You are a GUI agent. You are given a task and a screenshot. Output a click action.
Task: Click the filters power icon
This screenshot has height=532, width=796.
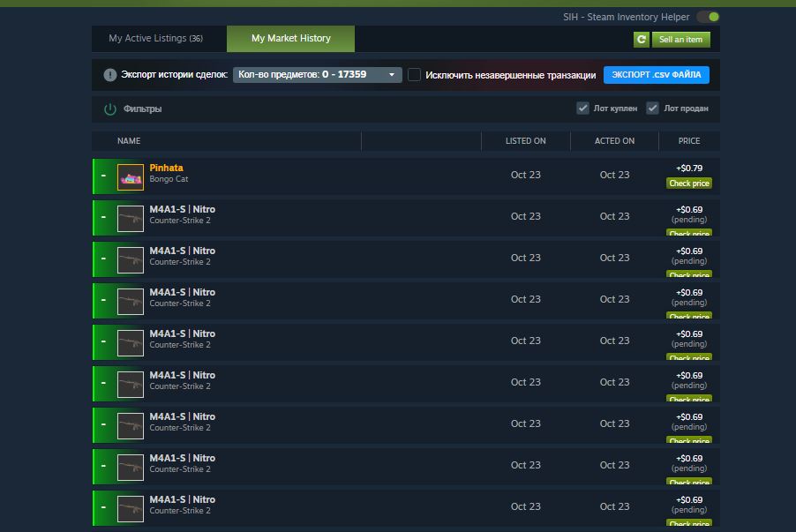(x=110, y=109)
